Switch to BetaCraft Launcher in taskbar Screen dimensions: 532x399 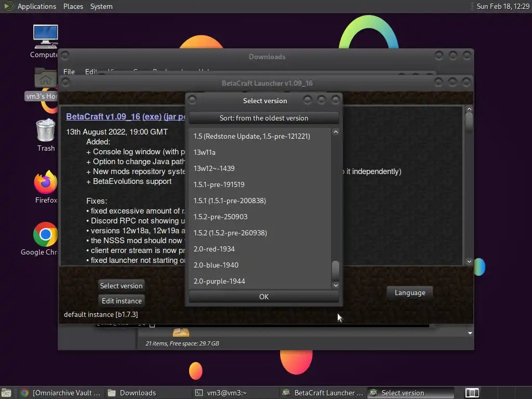click(x=323, y=393)
